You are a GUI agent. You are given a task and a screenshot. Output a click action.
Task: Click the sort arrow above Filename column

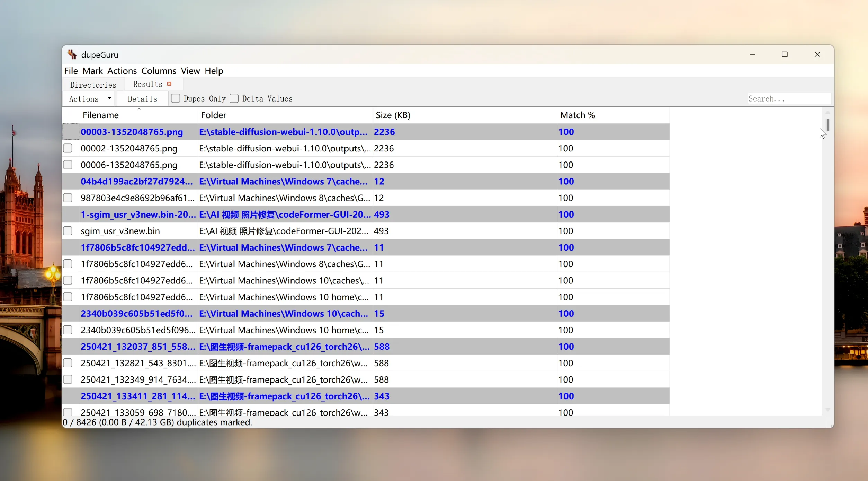(139, 109)
